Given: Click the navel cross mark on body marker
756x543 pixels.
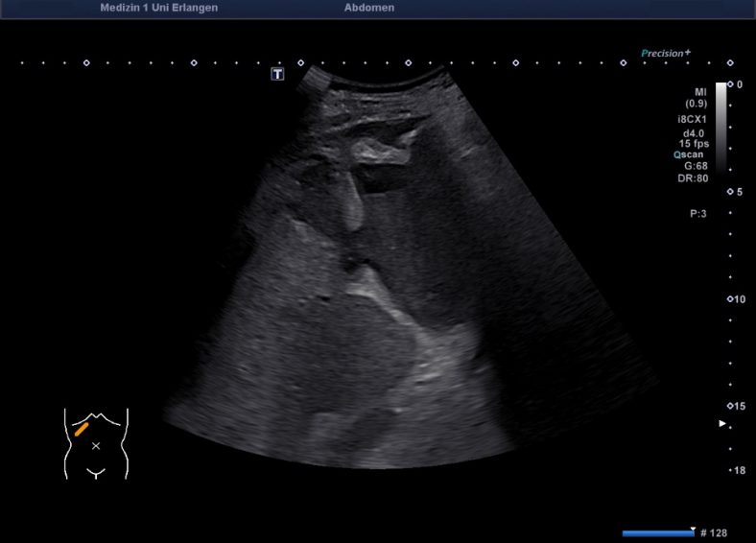Looking at the screenshot, I should (x=95, y=446).
